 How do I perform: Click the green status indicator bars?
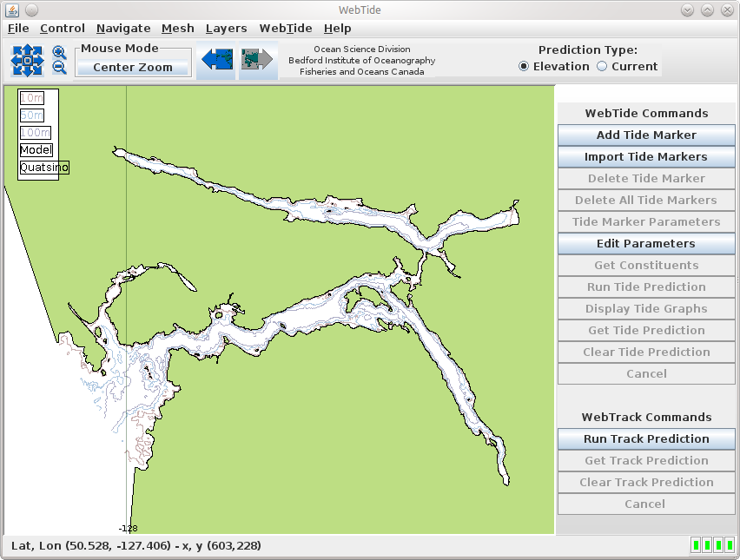pos(712,545)
